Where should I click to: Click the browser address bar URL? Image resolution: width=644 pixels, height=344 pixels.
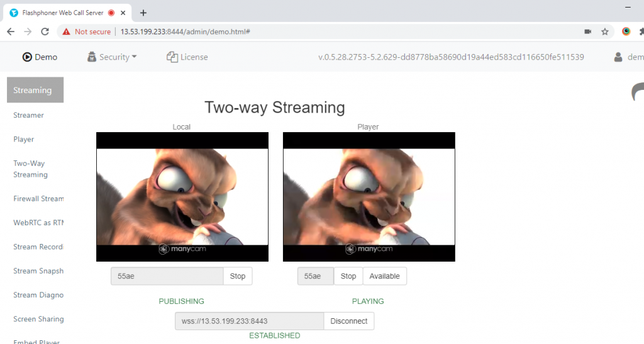[186, 31]
